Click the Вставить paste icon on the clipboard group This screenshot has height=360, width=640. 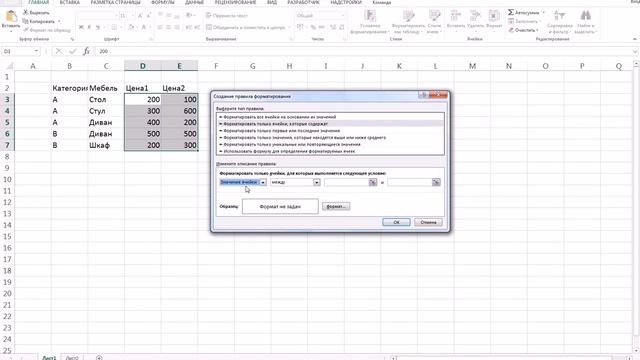(x=11, y=17)
